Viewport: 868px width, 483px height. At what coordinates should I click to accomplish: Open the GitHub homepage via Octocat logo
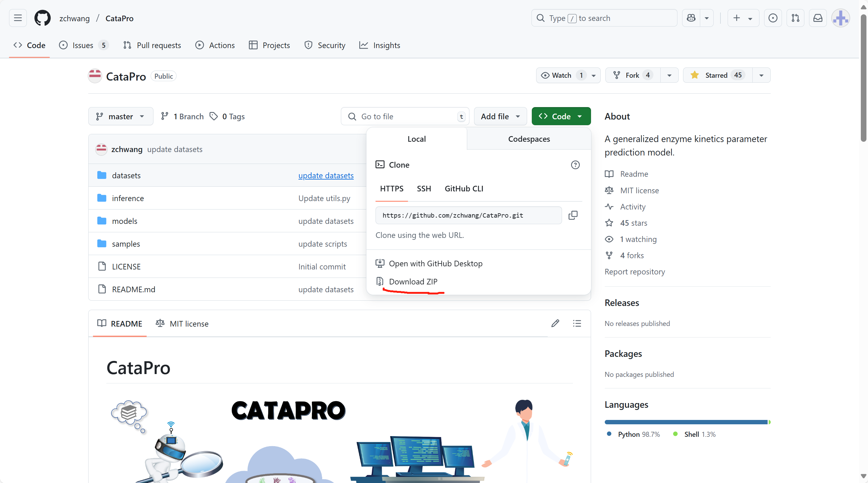tap(42, 18)
